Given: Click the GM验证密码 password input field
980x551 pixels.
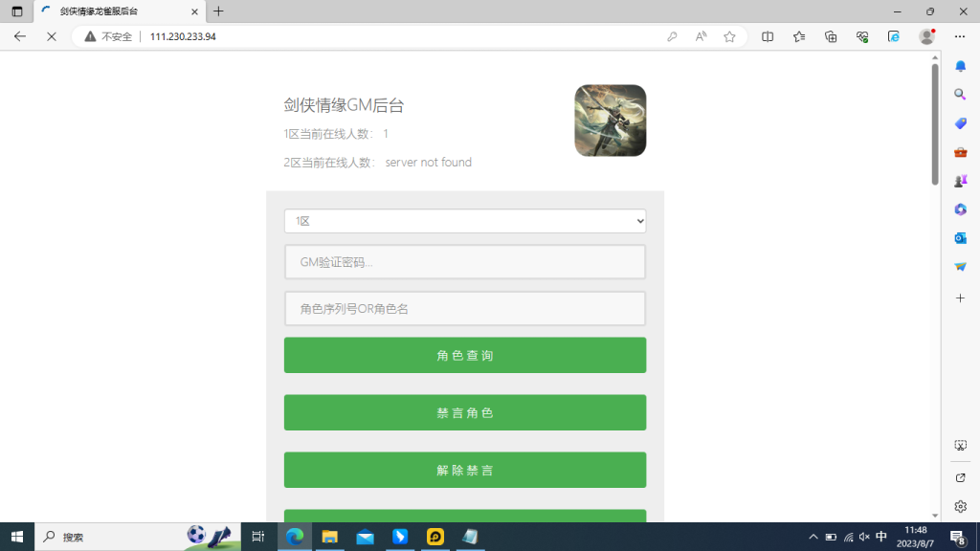Looking at the screenshot, I should click(x=465, y=261).
